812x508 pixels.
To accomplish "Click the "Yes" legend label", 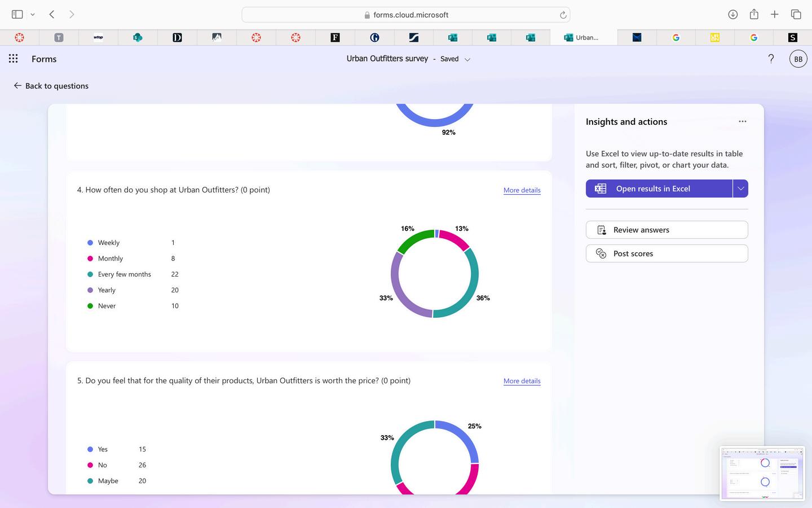I will click(x=103, y=449).
